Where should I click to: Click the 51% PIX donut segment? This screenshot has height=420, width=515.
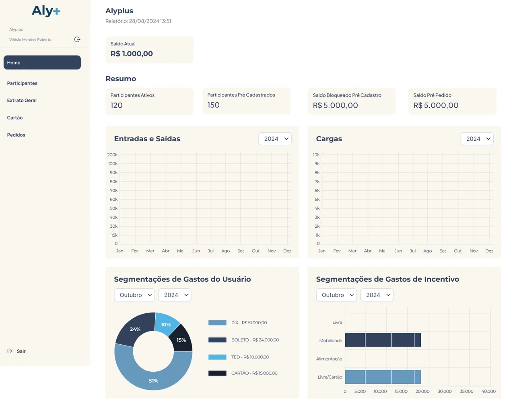click(153, 381)
